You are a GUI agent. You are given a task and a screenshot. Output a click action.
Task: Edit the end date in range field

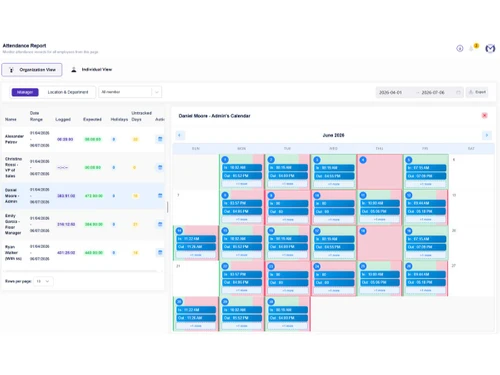pyautogui.click(x=433, y=92)
